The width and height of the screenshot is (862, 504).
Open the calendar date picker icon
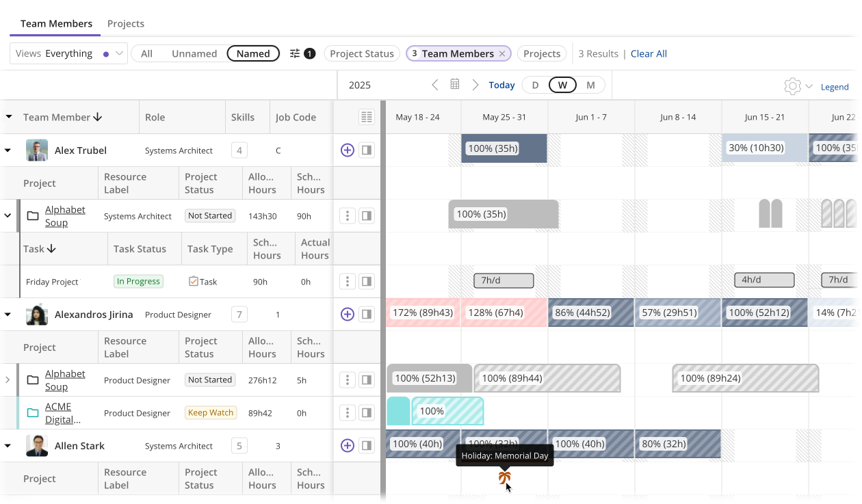point(455,85)
